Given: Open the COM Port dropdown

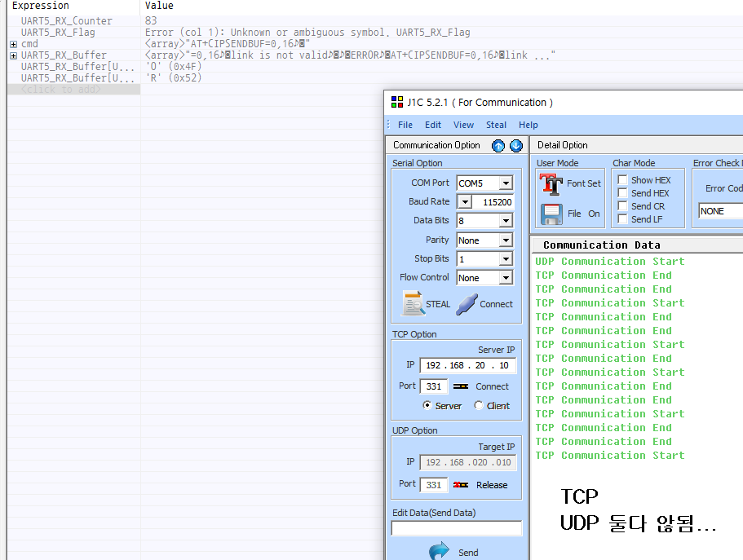Looking at the screenshot, I should click(x=506, y=183).
